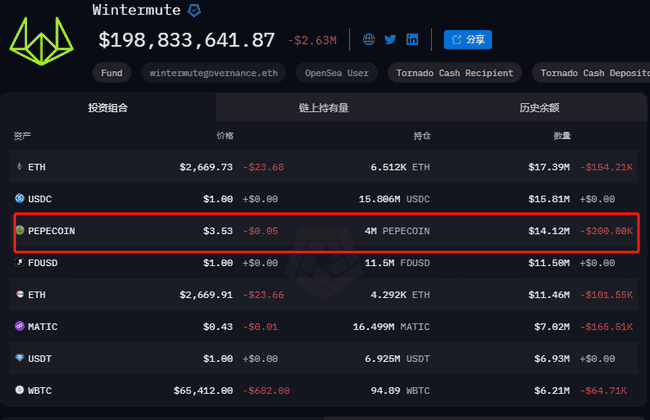Switch to the 投资组合 portfolio tab
This screenshot has height=420, width=650.
point(108,107)
